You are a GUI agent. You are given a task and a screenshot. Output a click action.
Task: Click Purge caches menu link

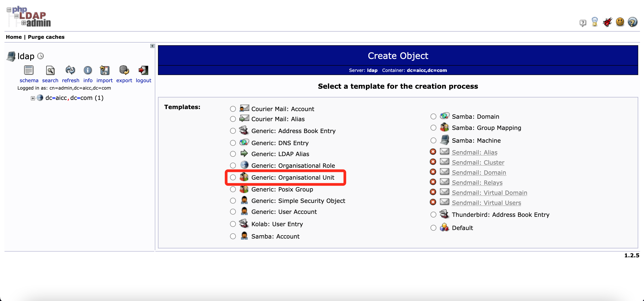[46, 37]
